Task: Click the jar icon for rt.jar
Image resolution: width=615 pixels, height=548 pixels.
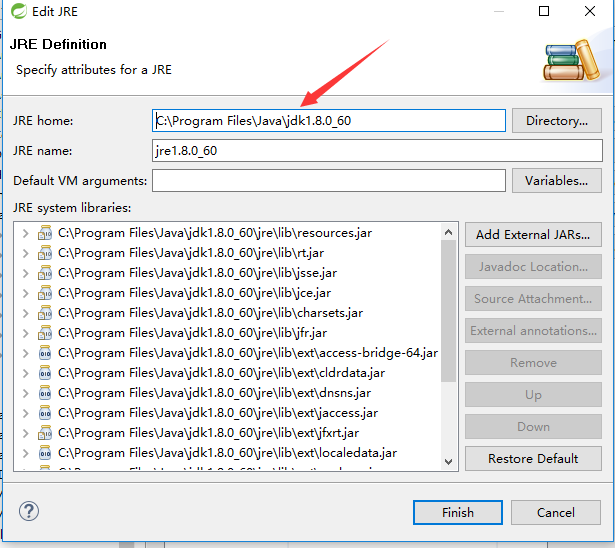Action: pos(45,253)
